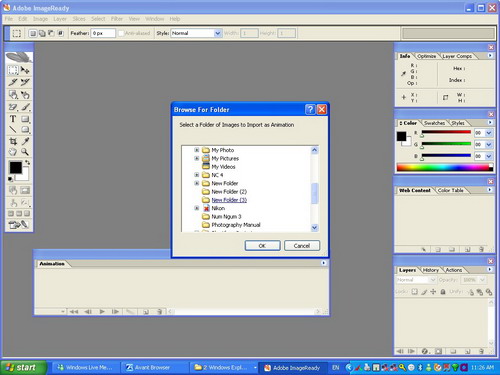Screen dimensions: 500x375
Task: Toggle lock position icon in Layers
Action: click(x=433, y=292)
